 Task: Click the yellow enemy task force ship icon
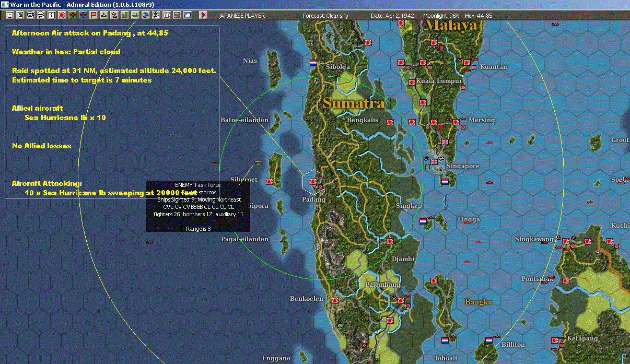click(x=258, y=163)
